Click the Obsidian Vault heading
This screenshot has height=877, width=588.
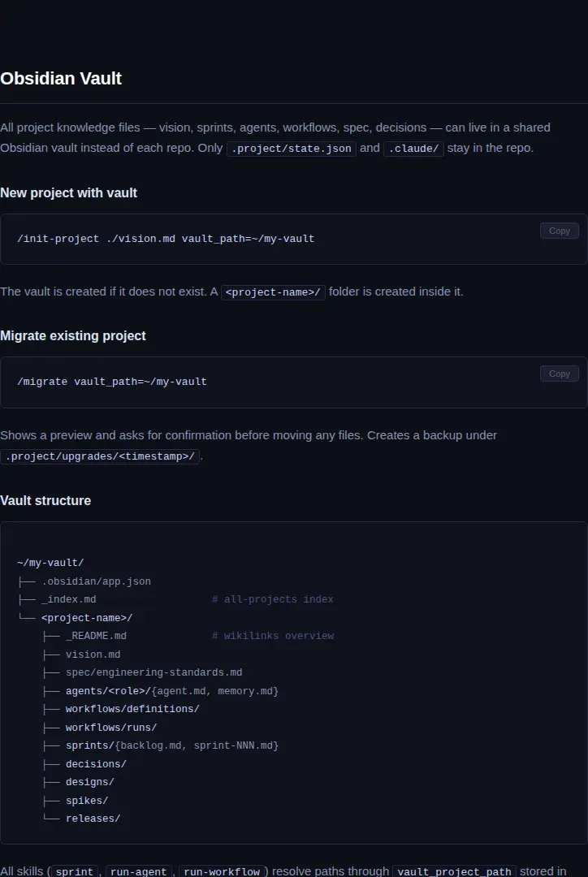[61, 78]
